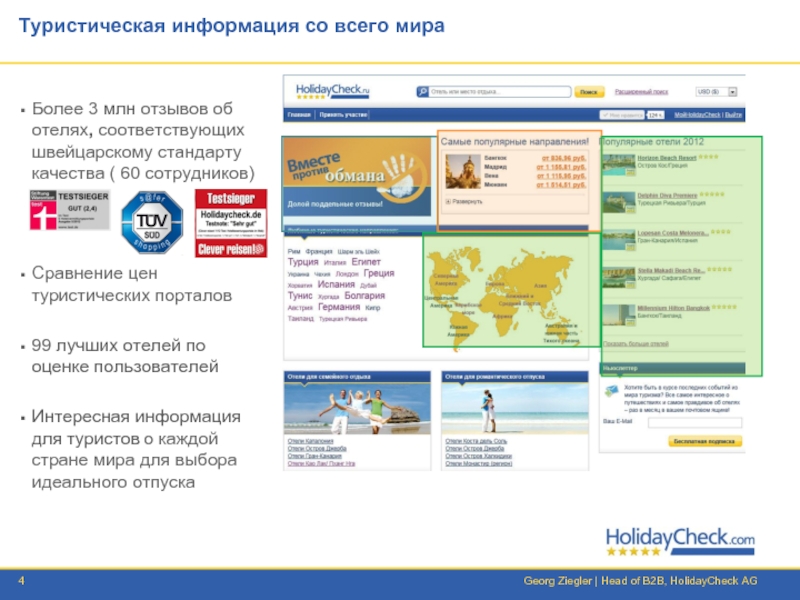Open the Мадрид price link
Viewport: 800px width, 600px height.
561,167
